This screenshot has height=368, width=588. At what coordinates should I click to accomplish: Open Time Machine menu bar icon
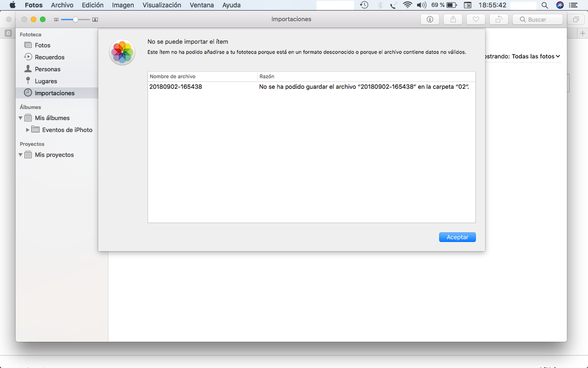pyautogui.click(x=364, y=5)
